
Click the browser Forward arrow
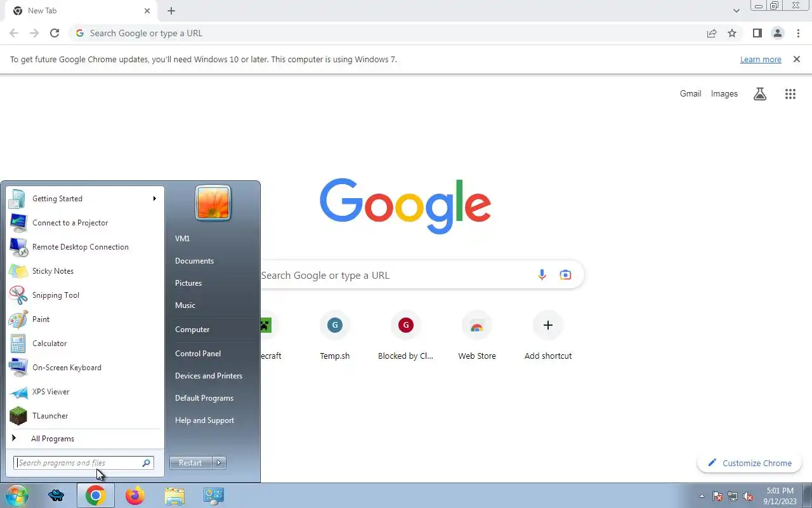[x=34, y=33]
